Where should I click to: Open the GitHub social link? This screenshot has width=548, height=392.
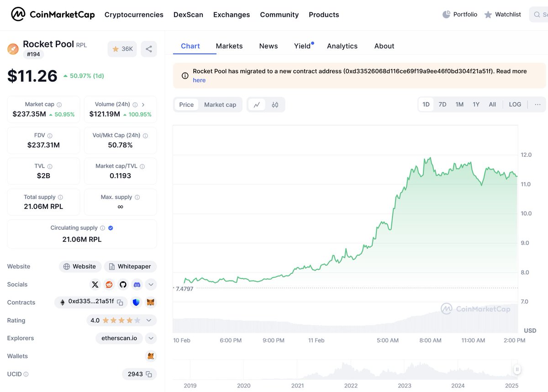[x=123, y=285]
